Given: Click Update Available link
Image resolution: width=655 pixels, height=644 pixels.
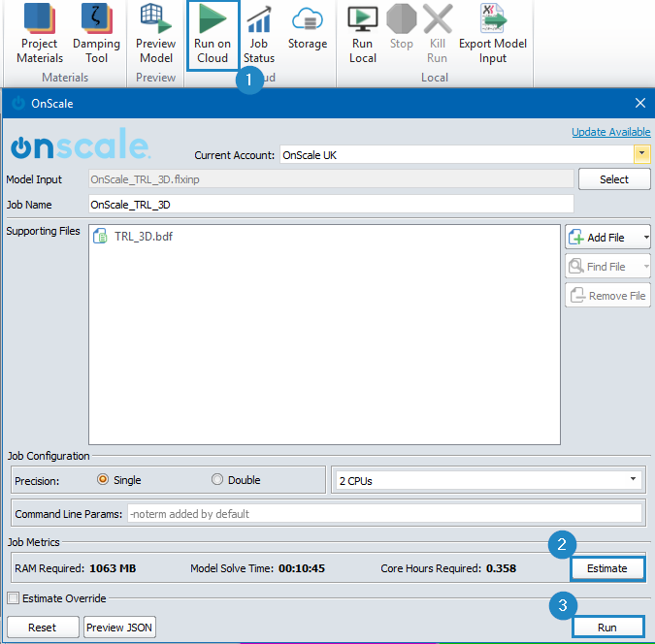Looking at the screenshot, I should (610, 132).
